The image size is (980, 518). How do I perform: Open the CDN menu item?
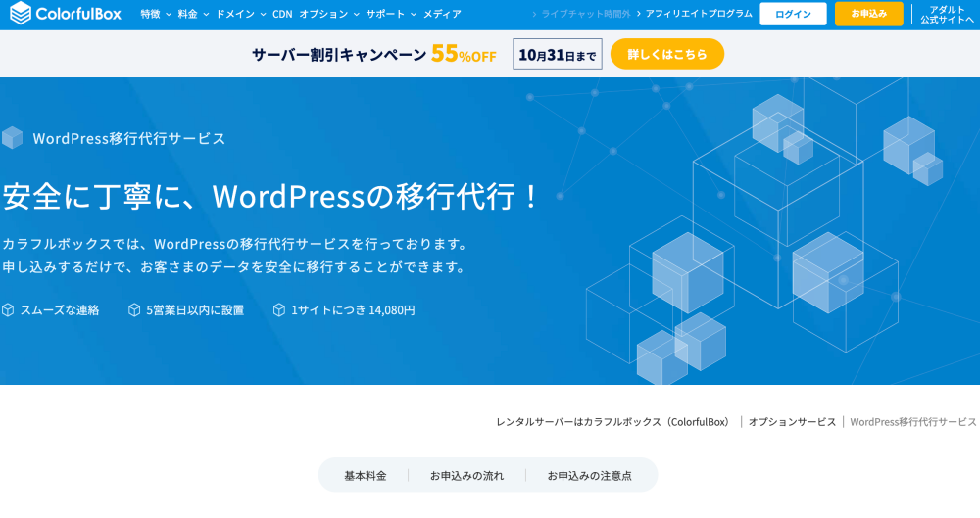point(282,14)
